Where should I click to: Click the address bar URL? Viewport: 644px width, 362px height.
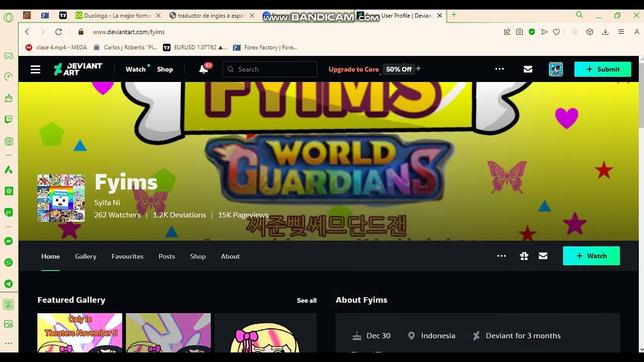pos(129,32)
